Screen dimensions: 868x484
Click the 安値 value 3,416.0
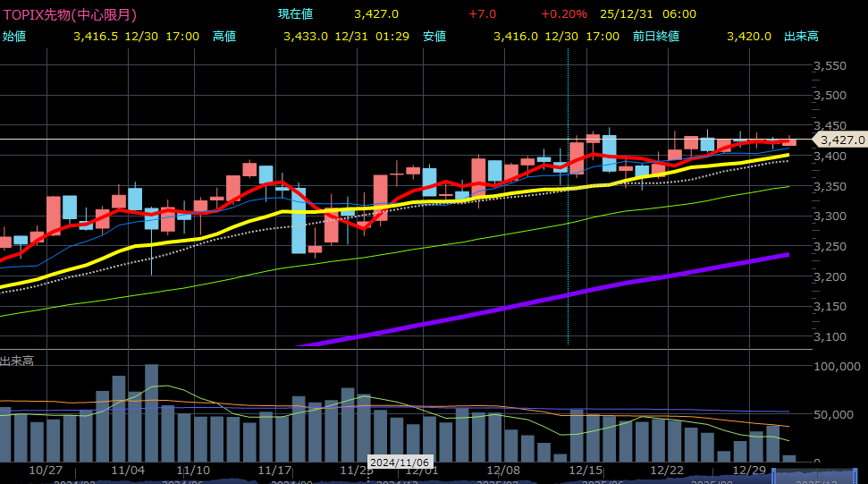tap(516, 37)
